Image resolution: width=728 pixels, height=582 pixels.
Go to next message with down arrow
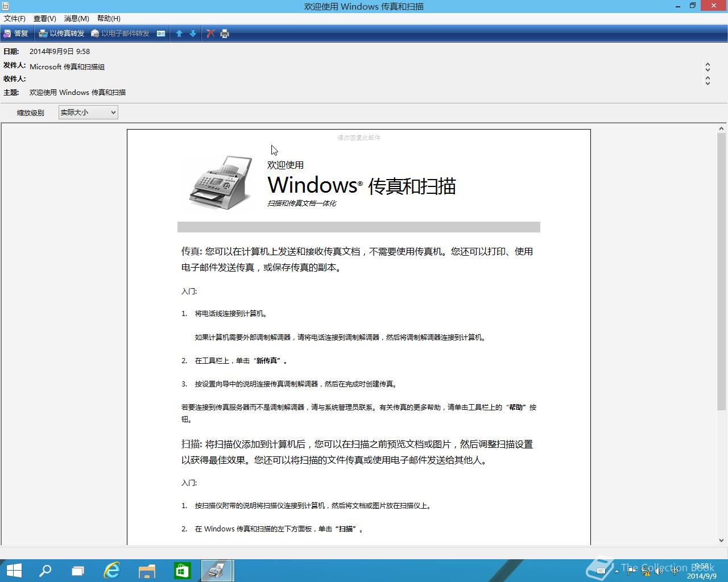point(193,34)
